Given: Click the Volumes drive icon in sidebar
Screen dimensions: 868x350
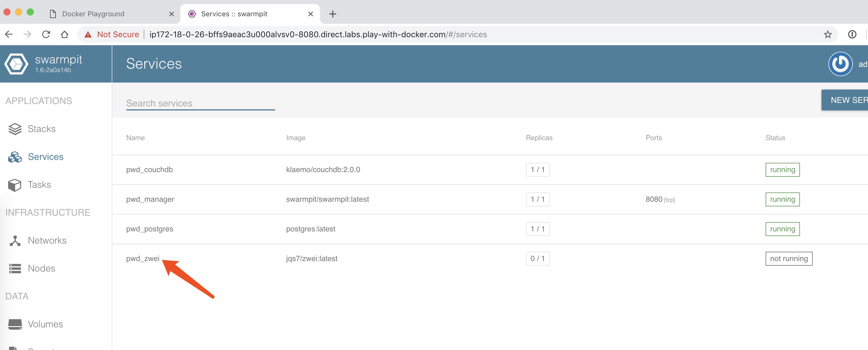Looking at the screenshot, I should point(15,324).
